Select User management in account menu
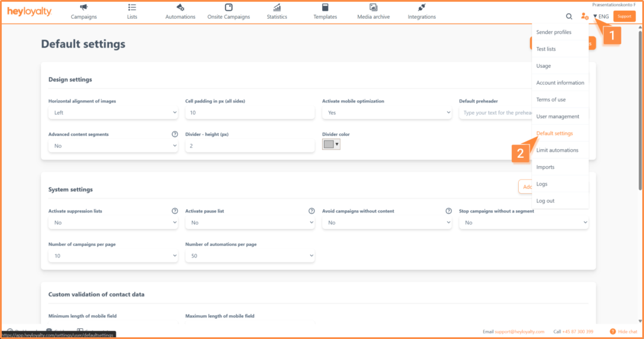The width and height of the screenshot is (644, 339). click(x=558, y=117)
